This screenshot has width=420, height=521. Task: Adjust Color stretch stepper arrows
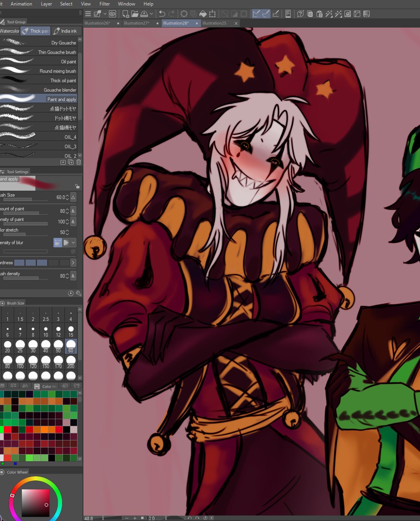[67, 232]
